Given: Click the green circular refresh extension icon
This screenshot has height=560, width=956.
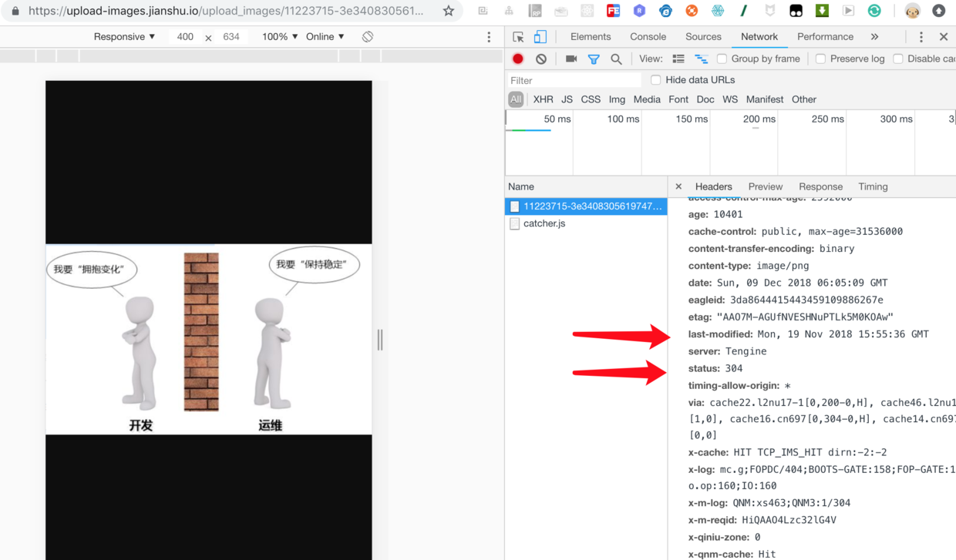Looking at the screenshot, I should [x=874, y=11].
